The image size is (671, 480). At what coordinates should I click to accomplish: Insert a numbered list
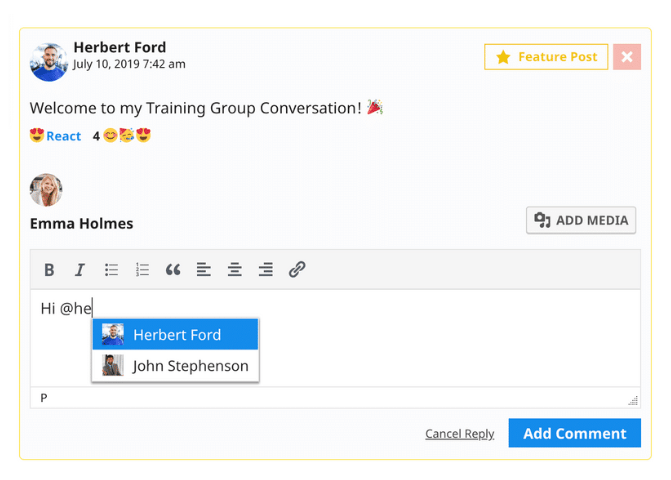coord(142,270)
